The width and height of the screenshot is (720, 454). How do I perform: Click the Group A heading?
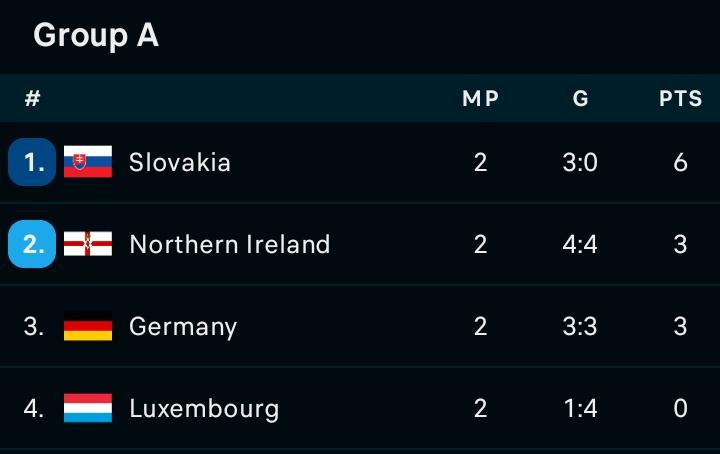tap(96, 35)
